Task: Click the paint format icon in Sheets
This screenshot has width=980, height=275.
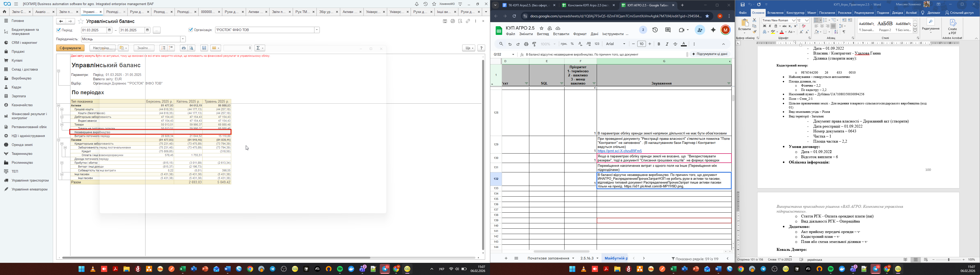Action: click(534, 44)
